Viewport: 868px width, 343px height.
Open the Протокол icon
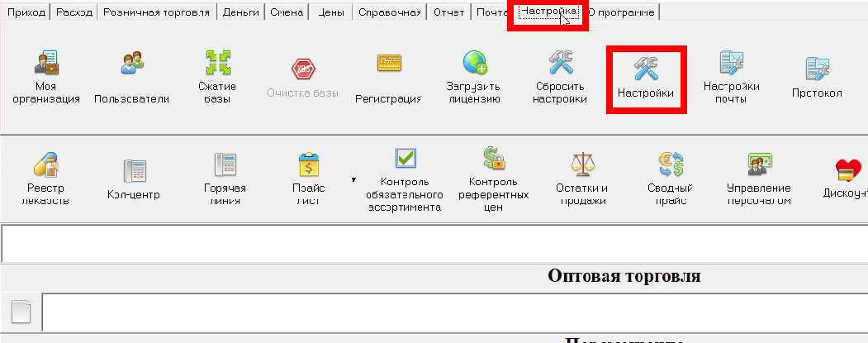(817, 77)
